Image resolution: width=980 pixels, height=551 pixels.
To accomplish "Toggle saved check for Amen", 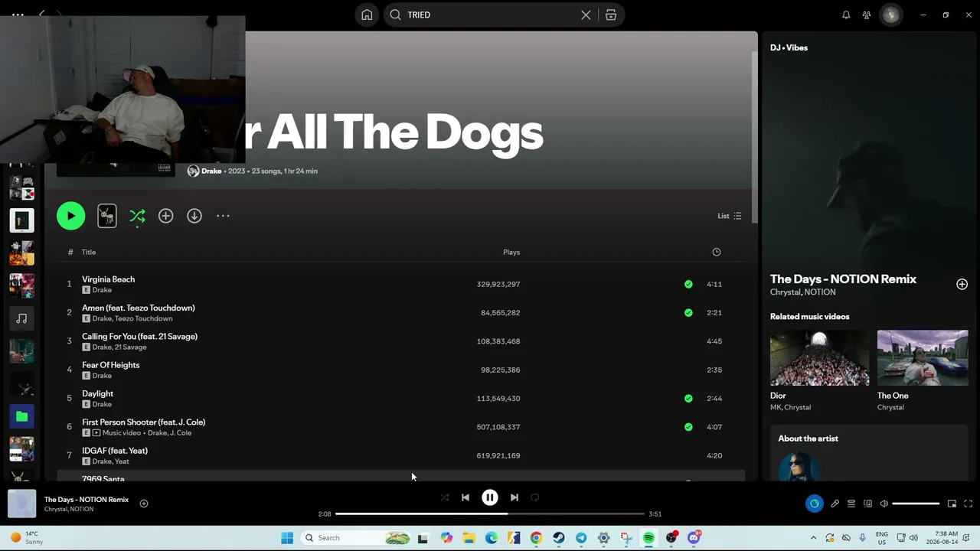I will point(688,312).
